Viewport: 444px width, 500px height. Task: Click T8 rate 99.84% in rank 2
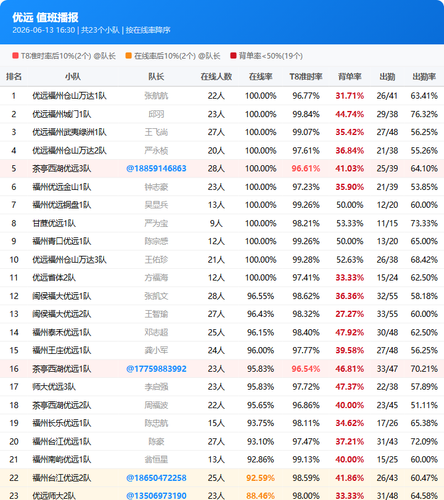[x=306, y=114]
